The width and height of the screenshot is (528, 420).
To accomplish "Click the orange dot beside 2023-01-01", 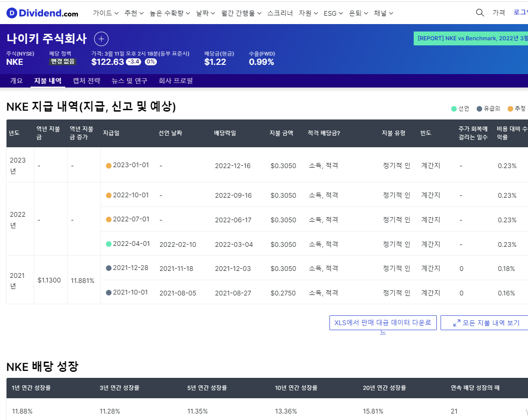I will (x=109, y=165).
